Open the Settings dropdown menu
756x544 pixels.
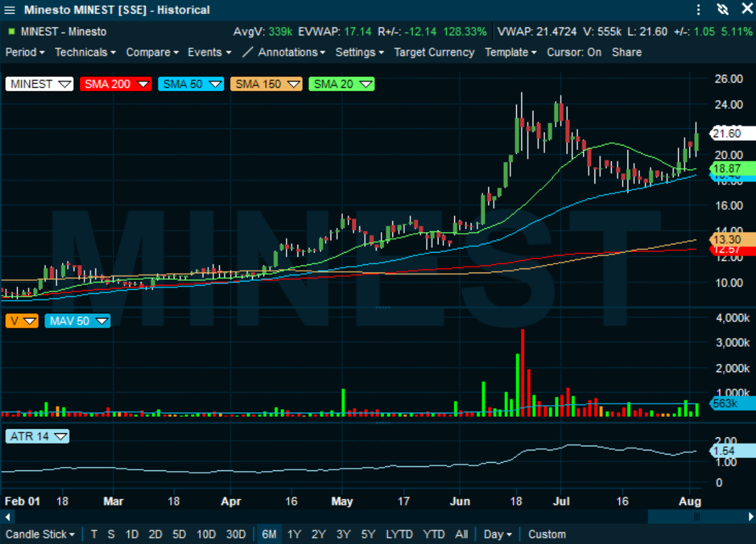[x=360, y=52]
